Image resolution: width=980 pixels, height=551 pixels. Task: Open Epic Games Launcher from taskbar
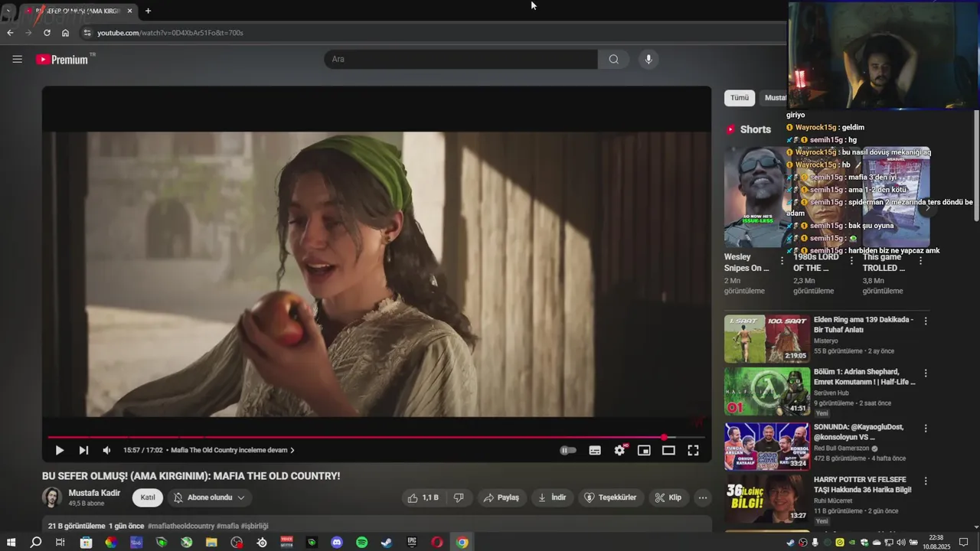(412, 543)
